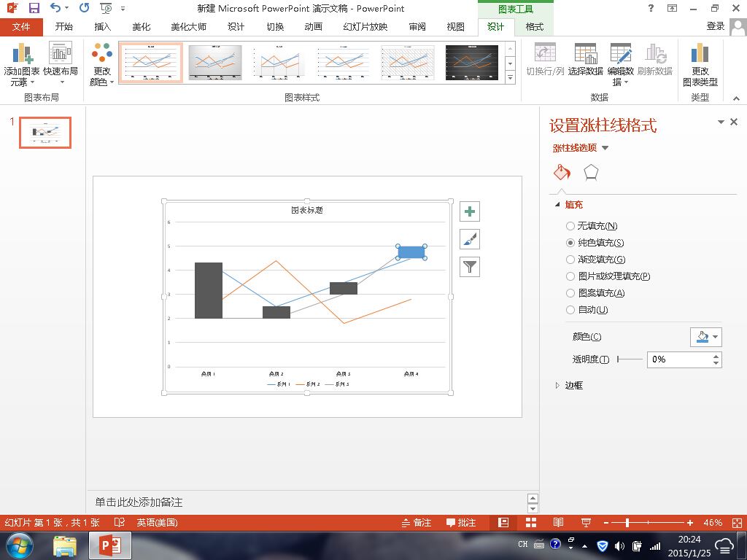Collapse the Fill section
Viewport: 747px width, 560px height.
pyautogui.click(x=557, y=204)
